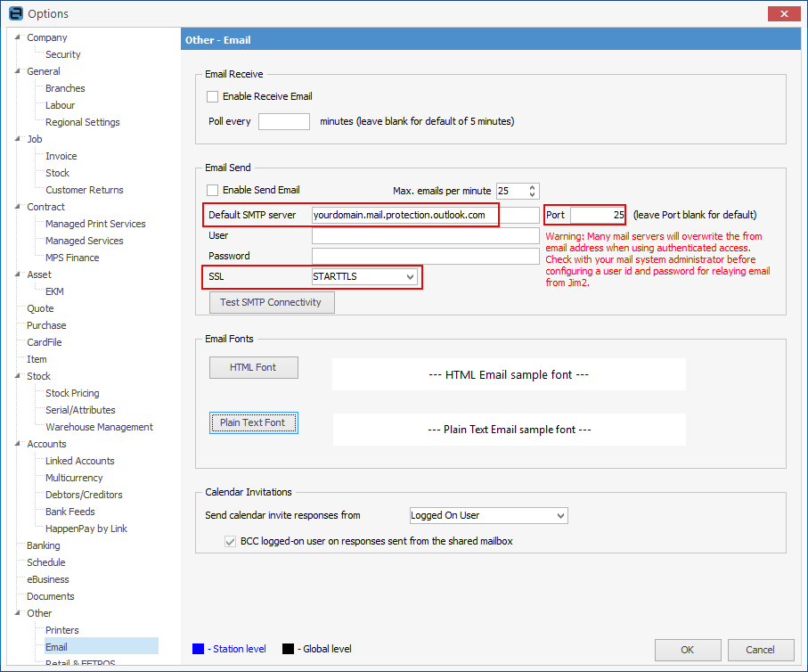The image size is (808, 672).
Task: Click the black Global level color swatch
Action: coord(288,649)
